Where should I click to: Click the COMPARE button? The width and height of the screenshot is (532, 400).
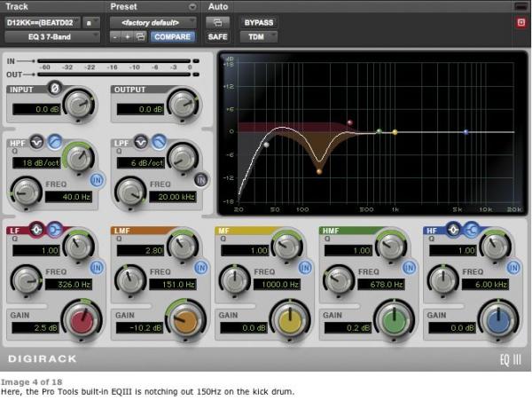click(x=173, y=36)
